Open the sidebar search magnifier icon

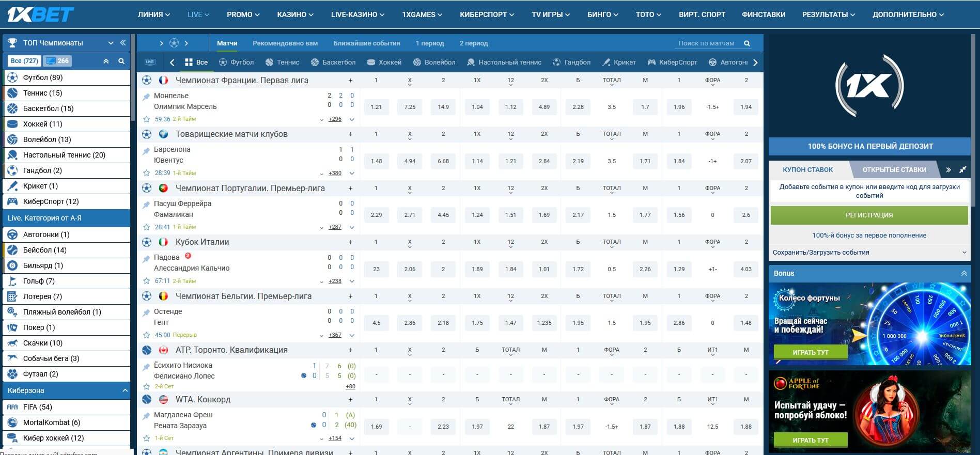121,61
